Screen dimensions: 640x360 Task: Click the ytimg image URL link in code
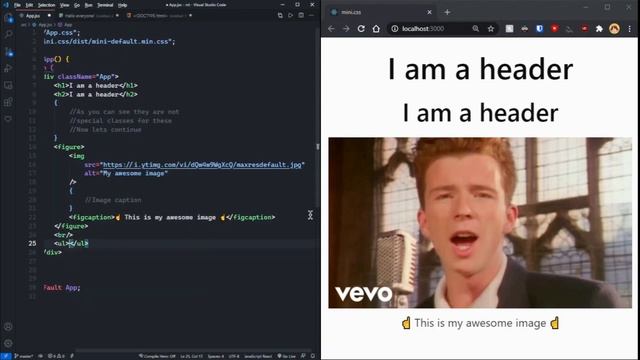point(202,164)
